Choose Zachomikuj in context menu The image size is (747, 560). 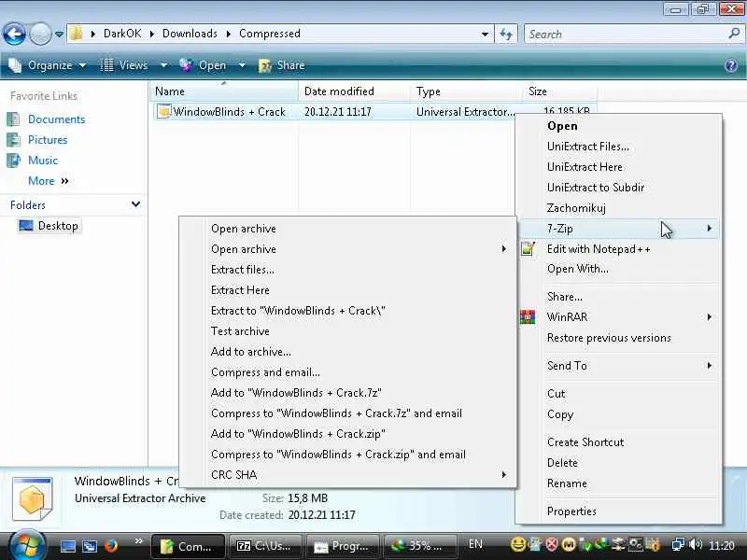click(x=618, y=207)
